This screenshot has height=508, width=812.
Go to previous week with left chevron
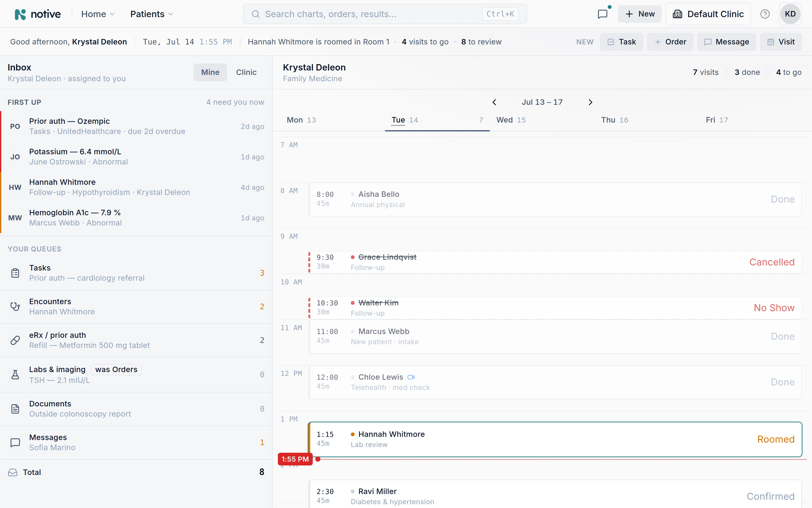pos(494,102)
